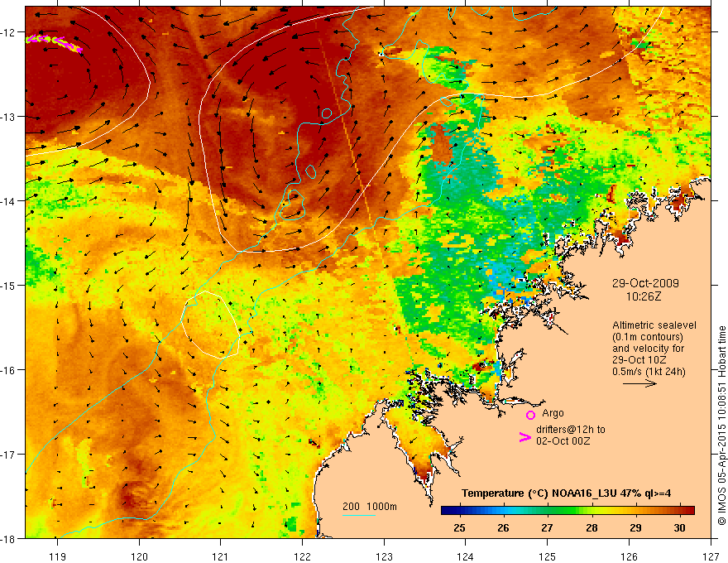Click the 0.5m/s velocity scale arrow
Screen dimensions: 728x563
coord(639,383)
